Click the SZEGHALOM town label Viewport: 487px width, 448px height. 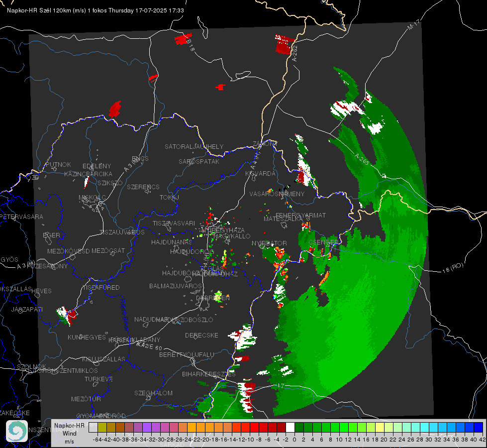pyautogui.click(x=153, y=393)
